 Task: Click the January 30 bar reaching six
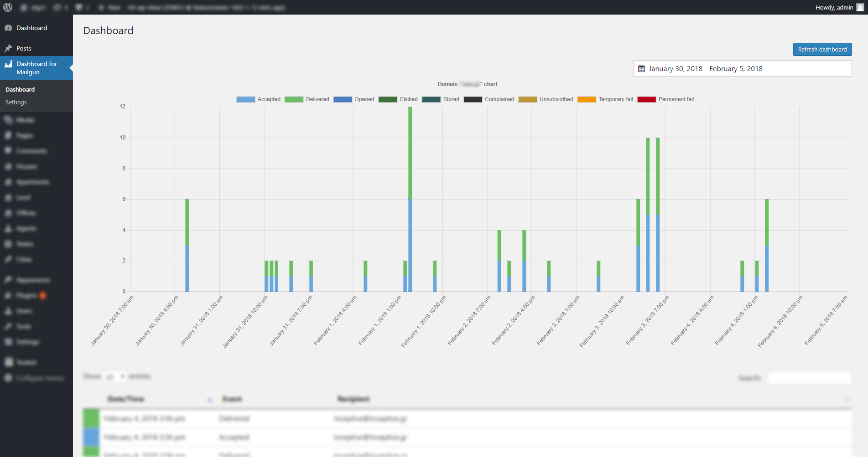coord(187,245)
